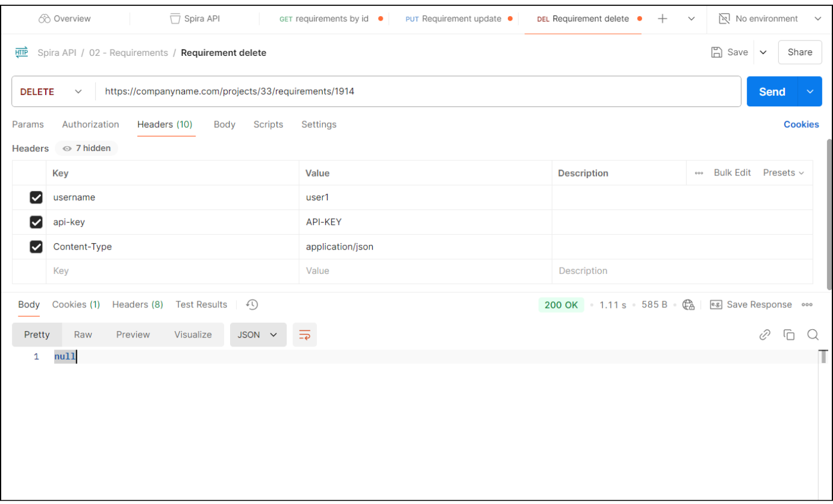Click the 585 B response size

(x=654, y=304)
